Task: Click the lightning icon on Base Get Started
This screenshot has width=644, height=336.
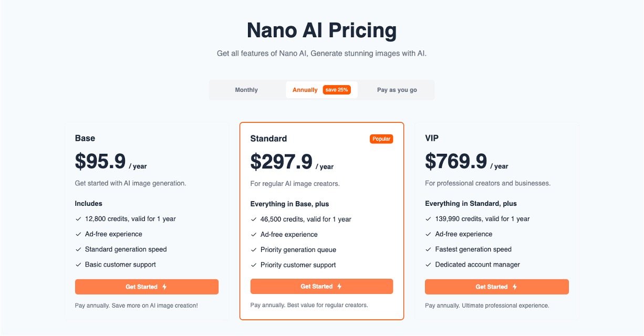Action: click(164, 287)
